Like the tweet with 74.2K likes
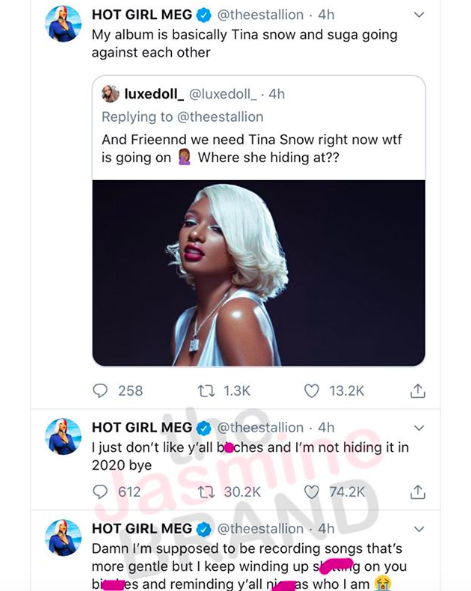This screenshot has height=591, width=471. [312, 492]
